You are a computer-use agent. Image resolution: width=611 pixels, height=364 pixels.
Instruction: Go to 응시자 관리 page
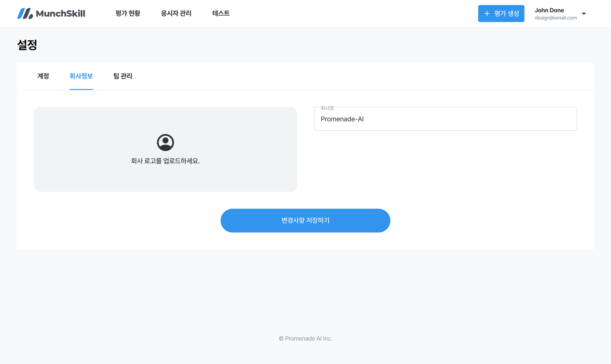pyautogui.click(x=176, y=13)
